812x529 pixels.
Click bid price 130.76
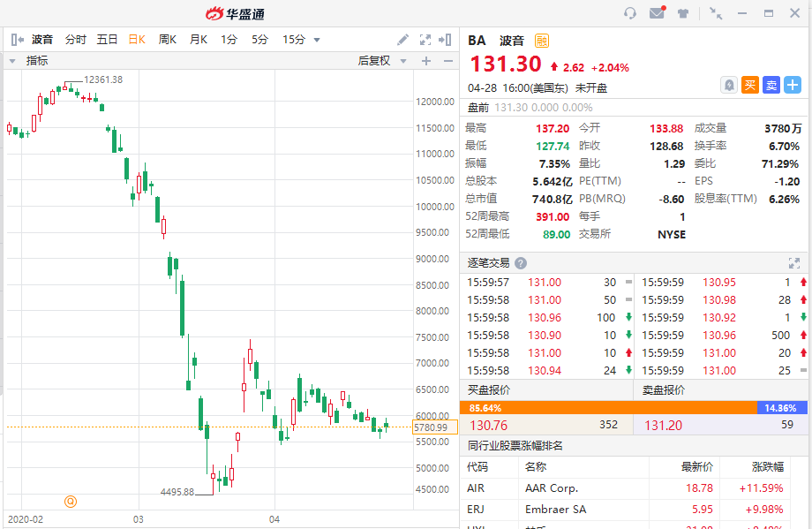[488, 426]
